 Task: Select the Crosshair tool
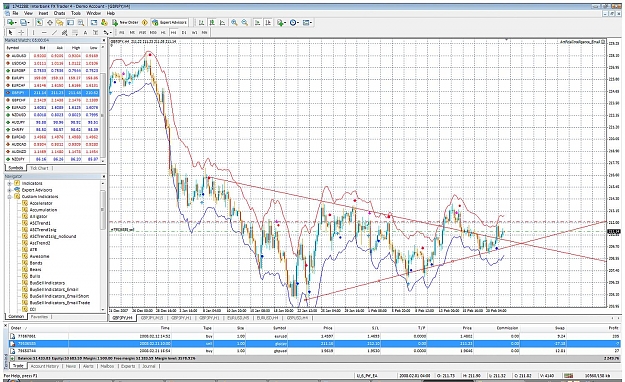click(21, 33)
